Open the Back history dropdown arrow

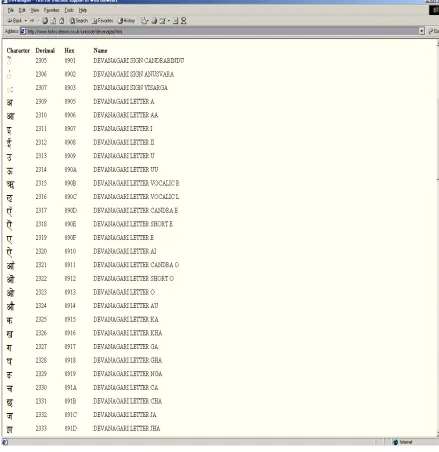pyautogui.click(x=26, y=21)
